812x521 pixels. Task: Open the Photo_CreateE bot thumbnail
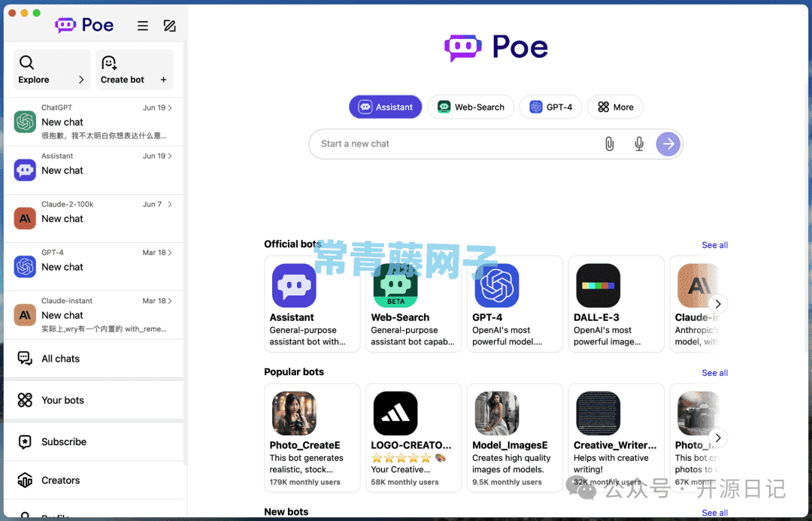coord(294,413)
